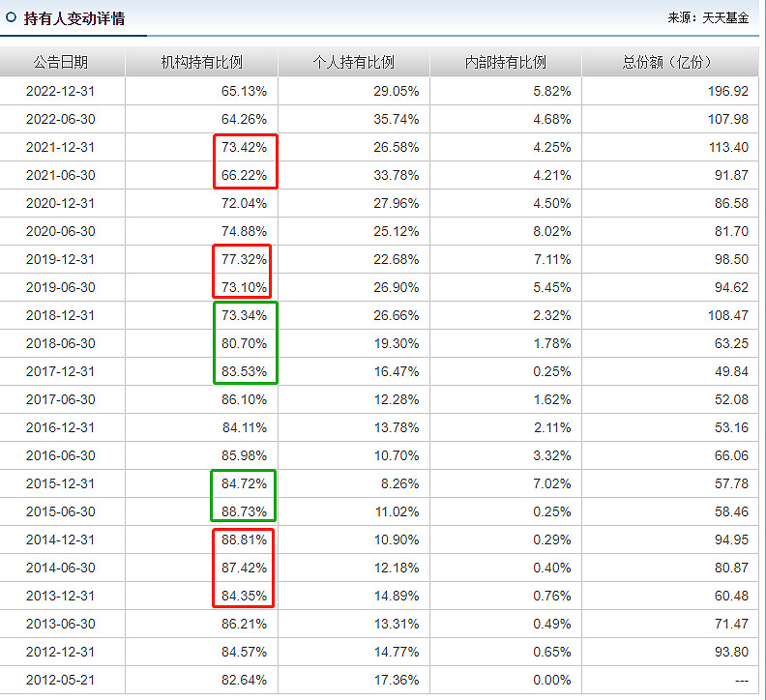
Task: Select the date cell 2017-12-31
Action: click(61, 371)
